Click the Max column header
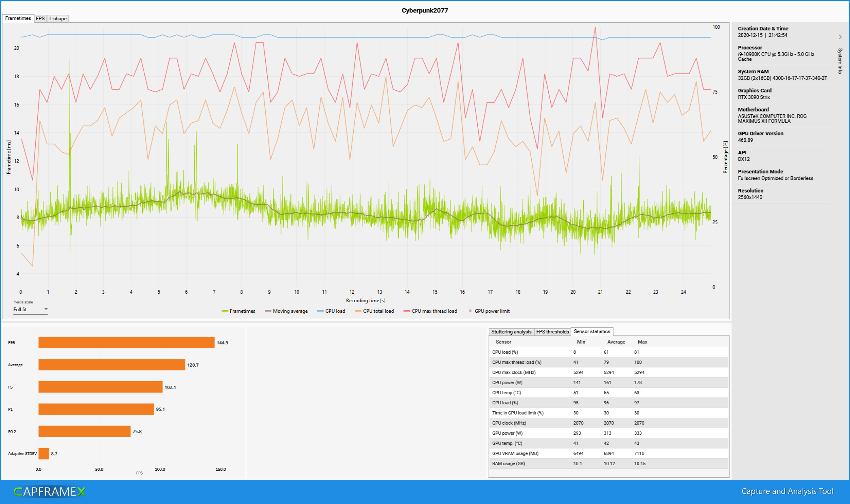 (642, 342)
